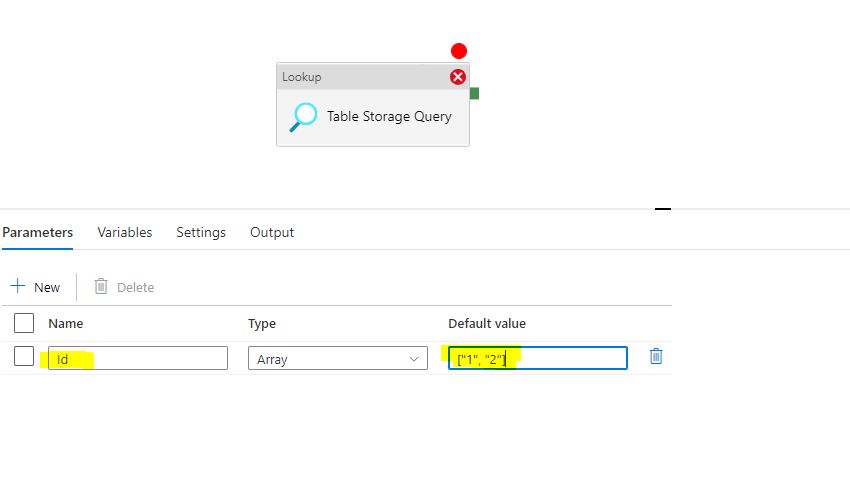Open the Output tab
Image resolution: width=850 pixels, height=482 pixels.
pos(272,233)
